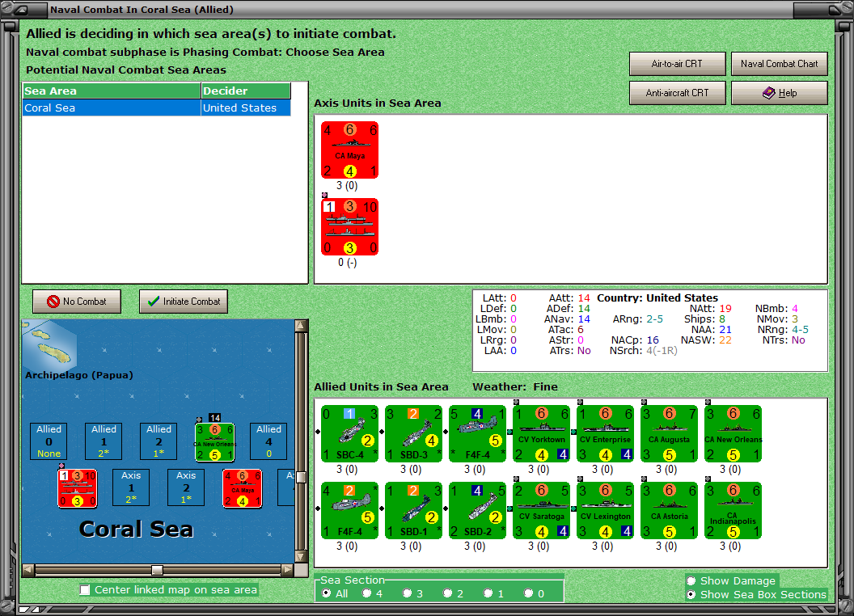Choose No Combat
The image size is (854, 616).
pos(77,302)
